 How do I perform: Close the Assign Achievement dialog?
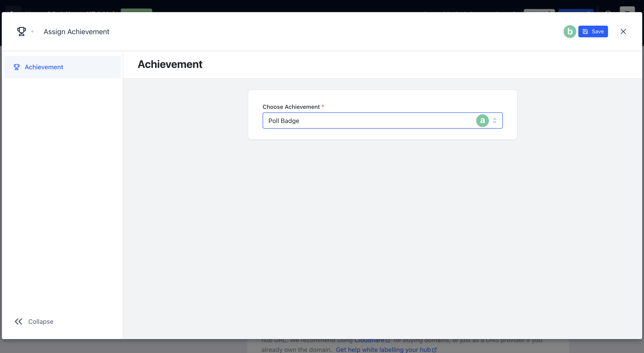623,31
